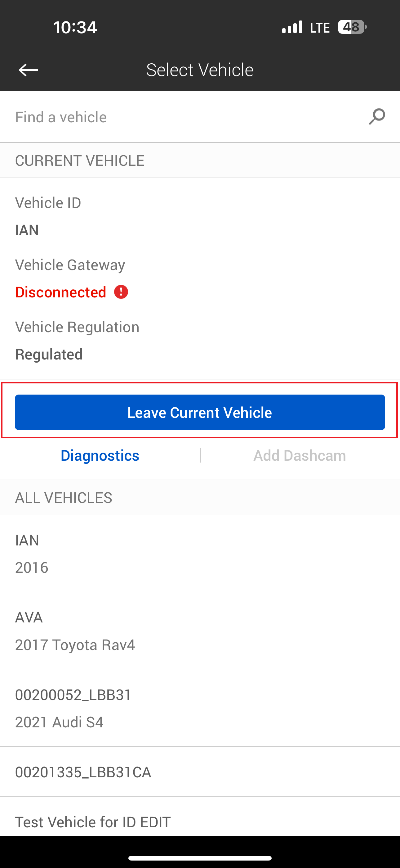Tap the cellular signal bars icon
The height and width of the screenshot is (868, 400).
292,27
